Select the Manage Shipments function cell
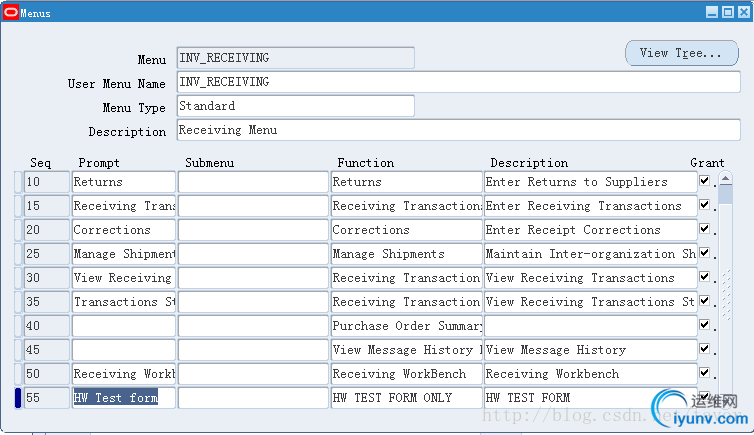The width and height of the screenshot is (754, 435). tap(406, 254)
